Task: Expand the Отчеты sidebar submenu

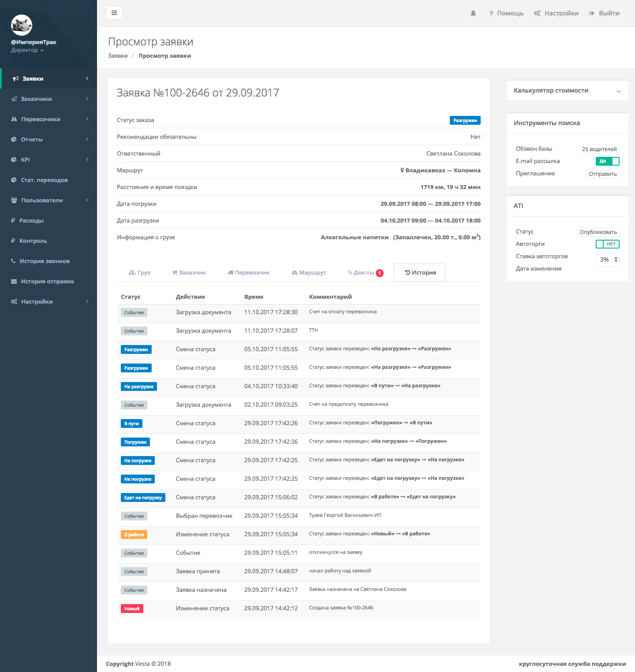Action: (x=49, y=140)
